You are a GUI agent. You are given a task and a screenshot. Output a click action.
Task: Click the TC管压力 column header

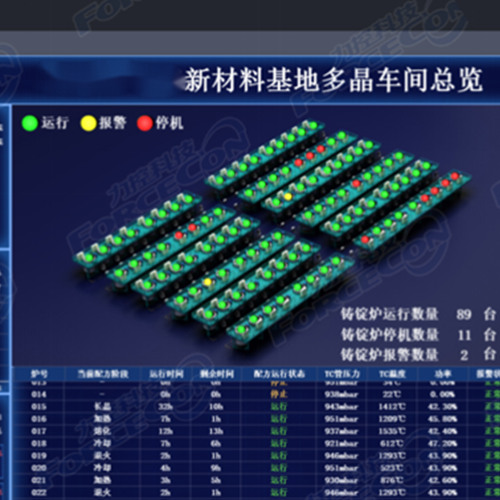click(x=342, y=374)
